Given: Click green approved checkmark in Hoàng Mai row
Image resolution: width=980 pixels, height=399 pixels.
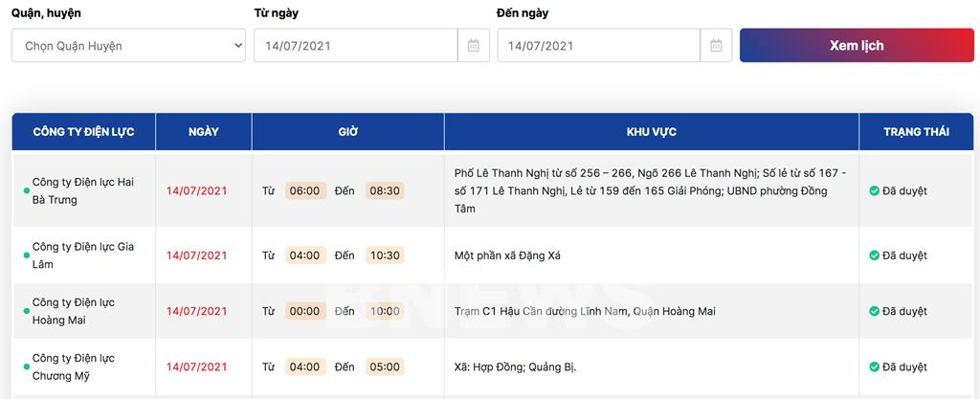Looking at the screenshot, I should tap(874, 311).
